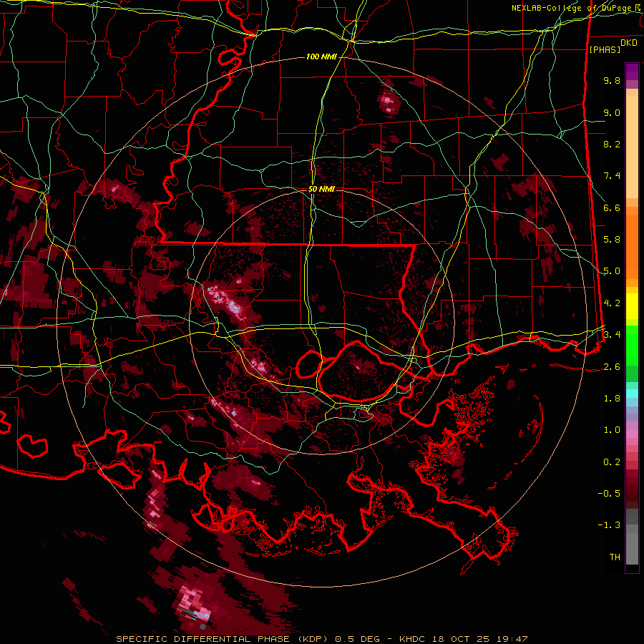
Task: Click the -1.3 scale value
Action: pos(609,525)
